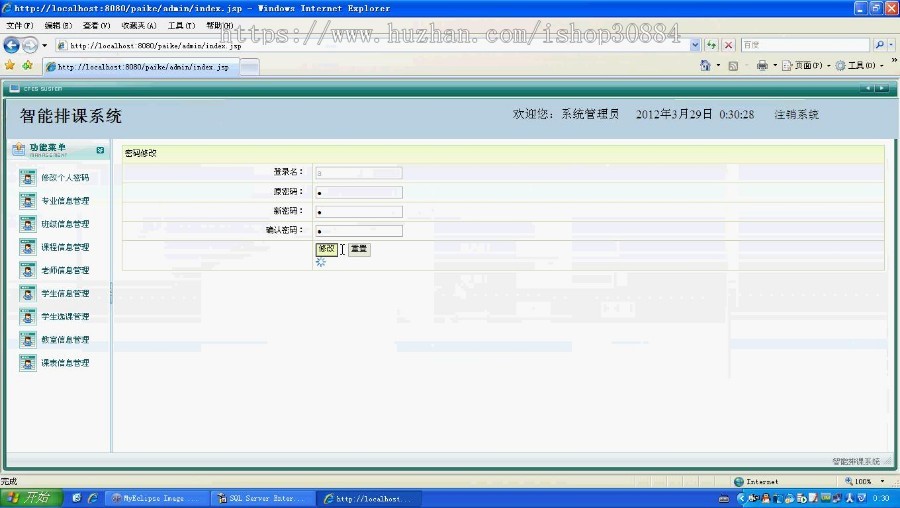Image resolution: width=900 pixels, height=508 pixels.
Task: Click the 开始 Start button
Action: [x=31, y=498]
